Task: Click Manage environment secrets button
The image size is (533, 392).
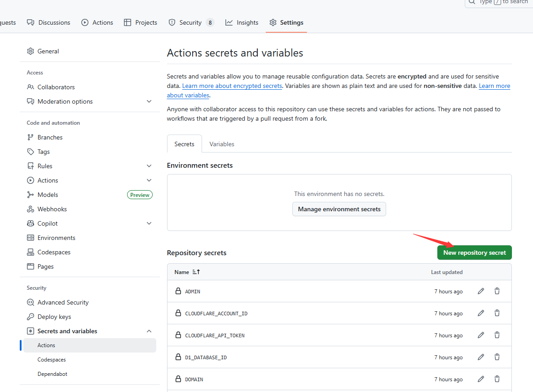Action: 339,209
